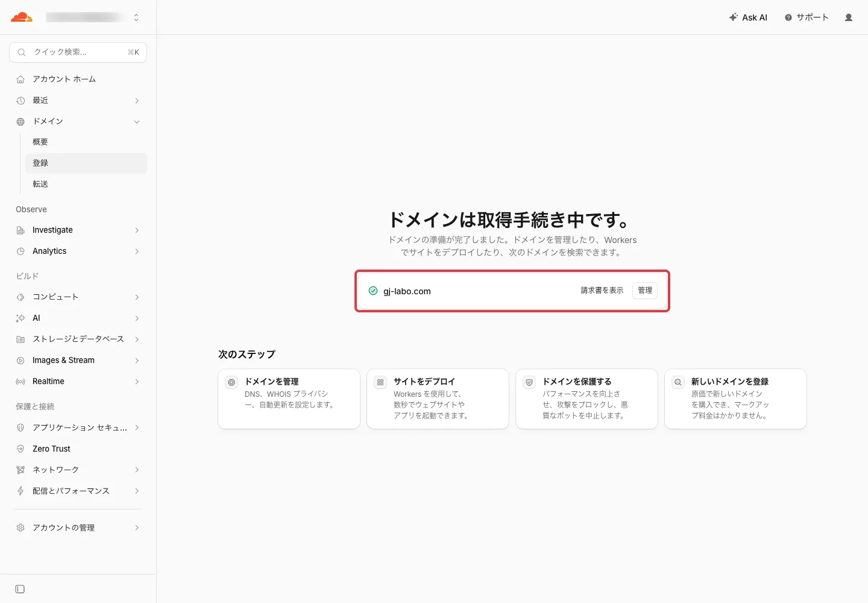Screen dimensions: 868x603
Task: Click the AI sparkle icon in sidebar
Action: coord(20,318)
